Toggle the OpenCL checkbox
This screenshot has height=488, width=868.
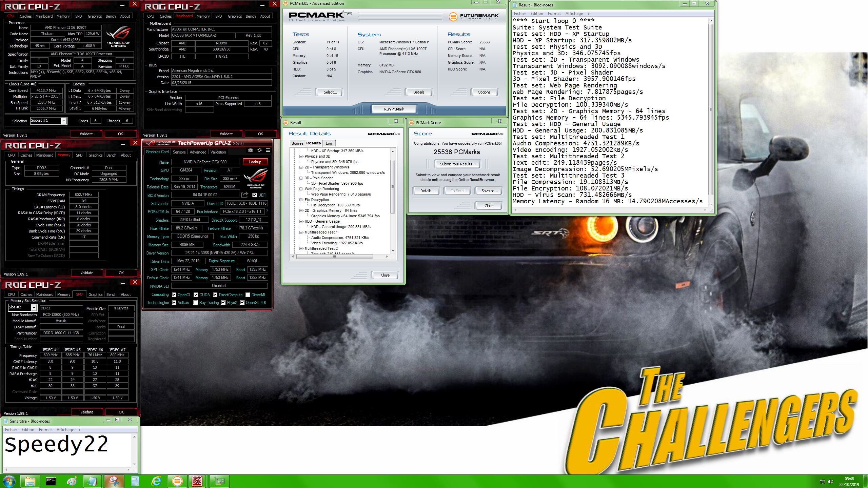tap(174, 295)
